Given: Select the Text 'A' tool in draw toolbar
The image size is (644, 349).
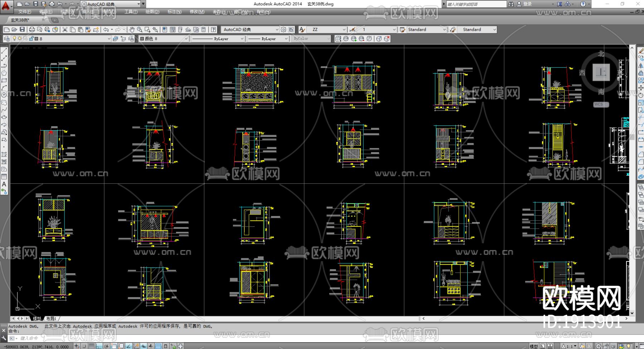Looking at the screenshot, I should click(x=4, y=184).
